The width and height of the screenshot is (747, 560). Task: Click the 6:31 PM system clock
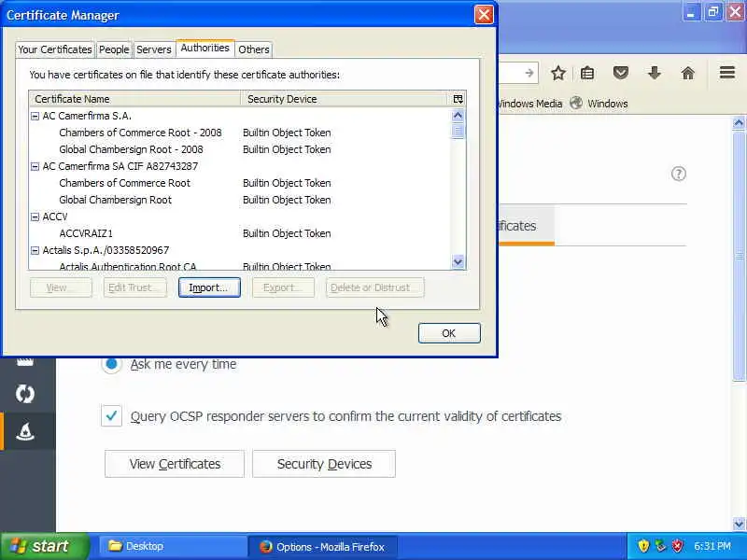(712, 546)
